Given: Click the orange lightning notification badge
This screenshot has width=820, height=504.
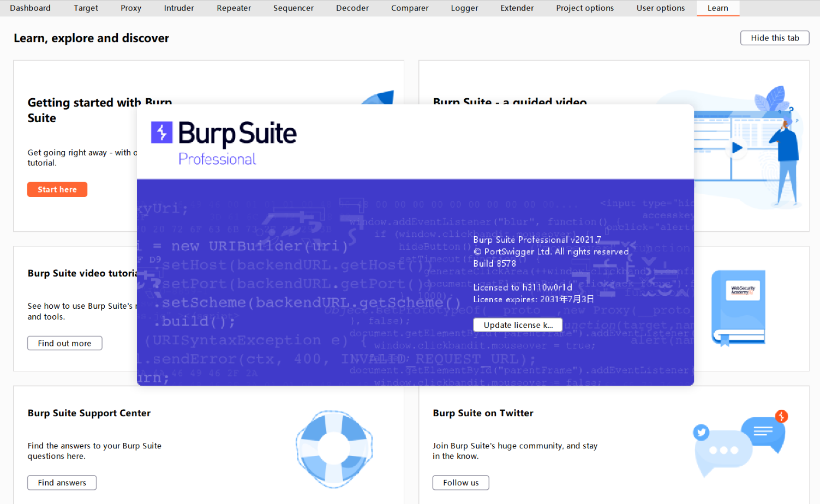Looking at the screenshot, I should coord(781,417).
